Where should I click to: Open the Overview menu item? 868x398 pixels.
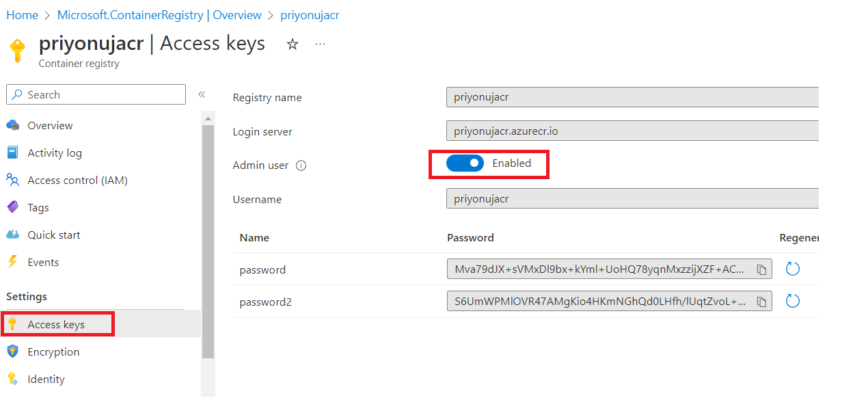point(50,126)
